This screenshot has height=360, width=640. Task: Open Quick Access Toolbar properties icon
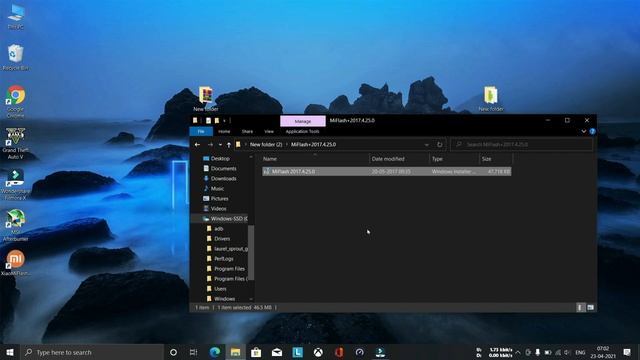pyautogui.click(x=208, y=120)
